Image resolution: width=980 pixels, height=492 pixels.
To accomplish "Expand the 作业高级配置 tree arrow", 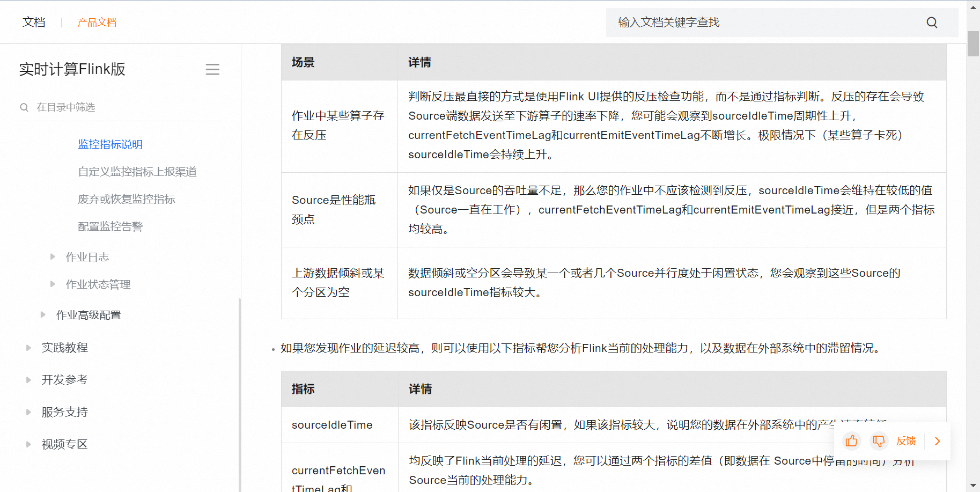I will [43, 314].
